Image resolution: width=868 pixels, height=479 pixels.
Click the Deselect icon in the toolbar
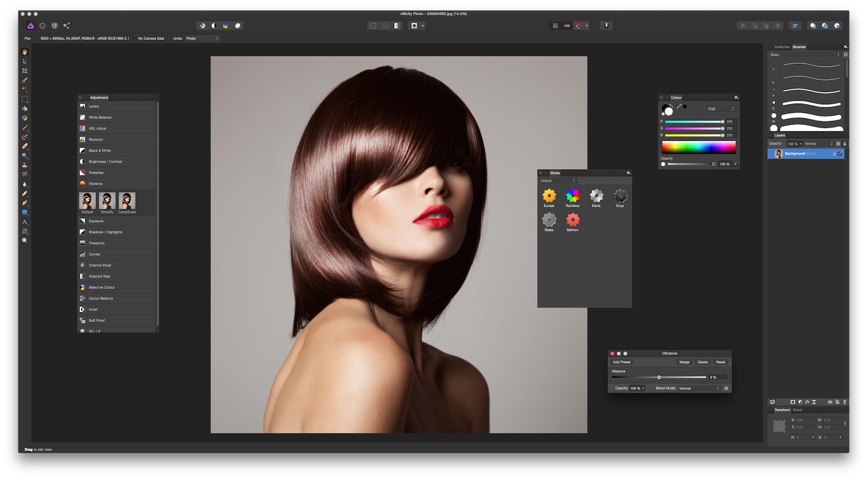tap(385, 25)
